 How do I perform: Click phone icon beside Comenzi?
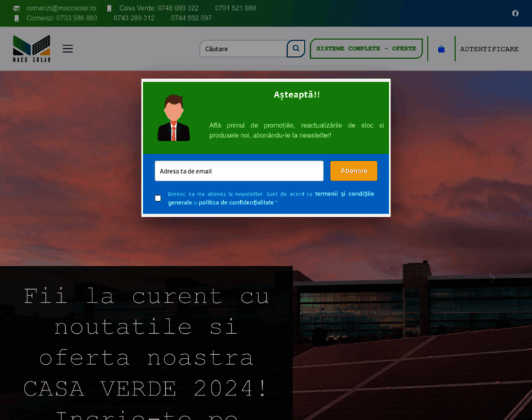coord(17,18)
